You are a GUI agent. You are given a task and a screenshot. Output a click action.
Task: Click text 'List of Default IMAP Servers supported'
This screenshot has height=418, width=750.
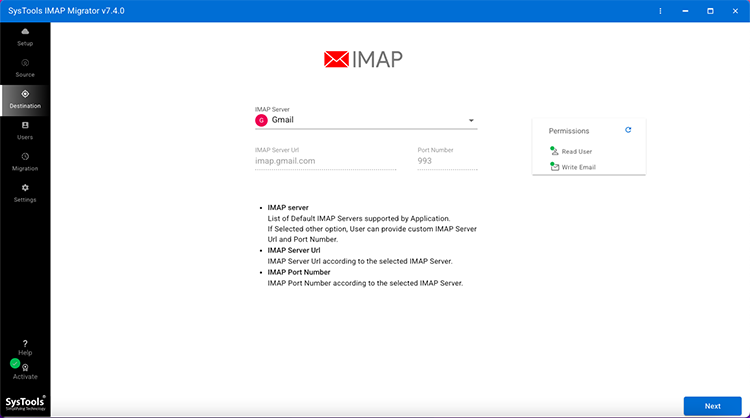coord(332,219)
